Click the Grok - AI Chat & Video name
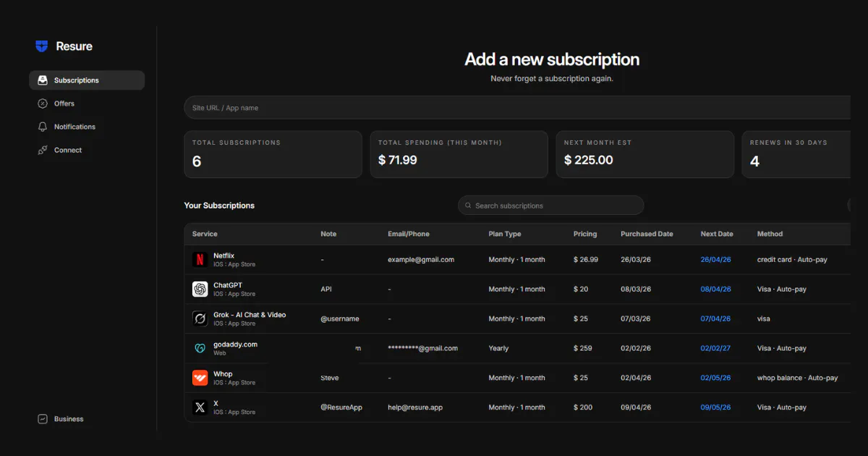 tap(250, 315)
